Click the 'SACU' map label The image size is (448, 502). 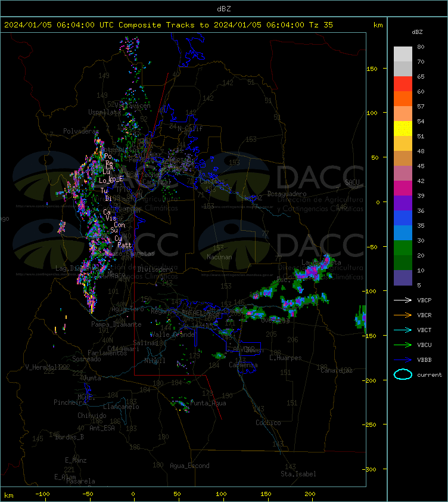point(352,182)
